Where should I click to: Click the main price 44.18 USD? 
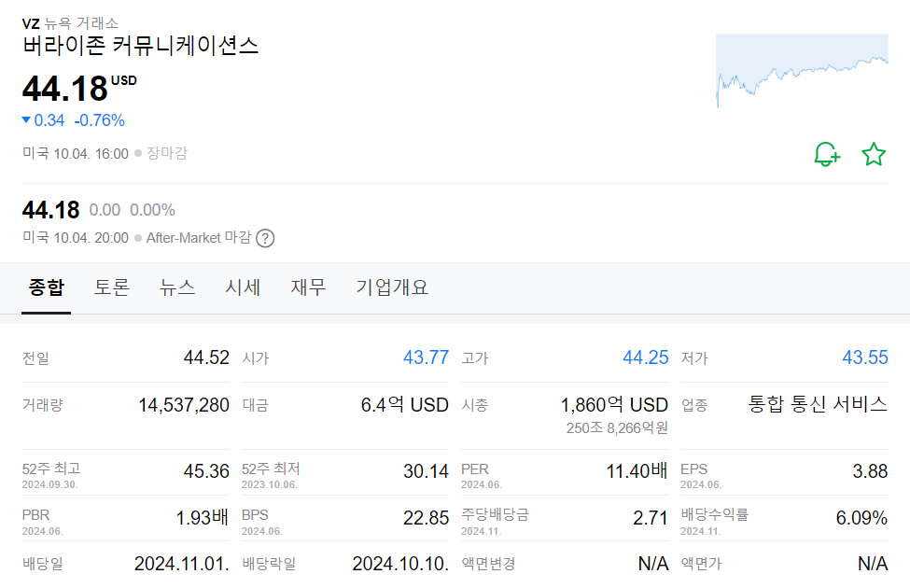79,89
